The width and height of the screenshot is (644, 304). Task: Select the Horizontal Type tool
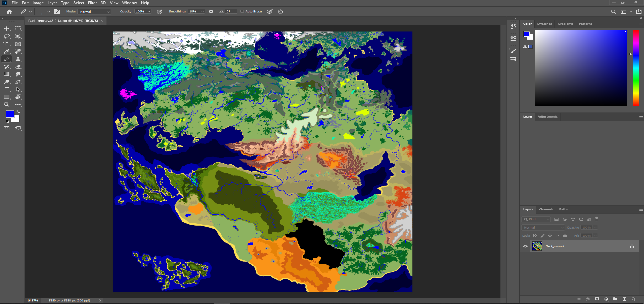click(x=7, y=89)
